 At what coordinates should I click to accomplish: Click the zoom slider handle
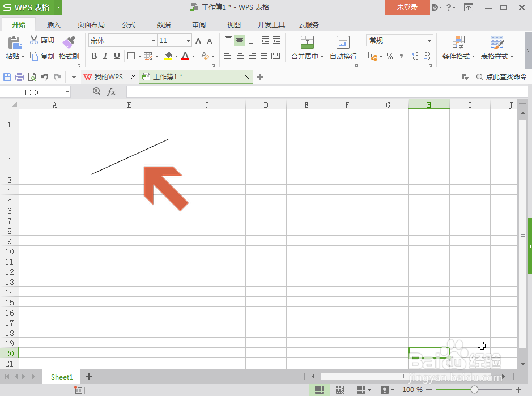click(x=474, y=390)
